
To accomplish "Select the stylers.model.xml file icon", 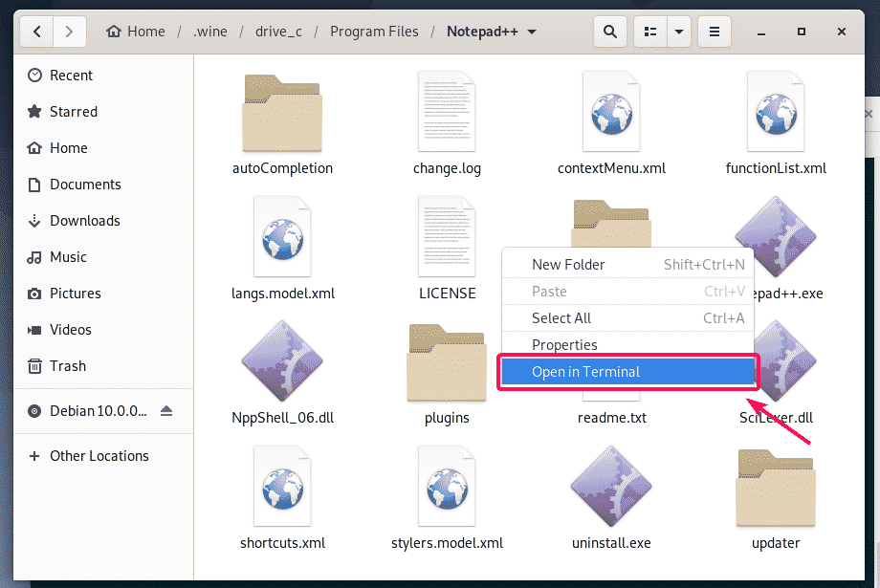I will coord(447,486).
